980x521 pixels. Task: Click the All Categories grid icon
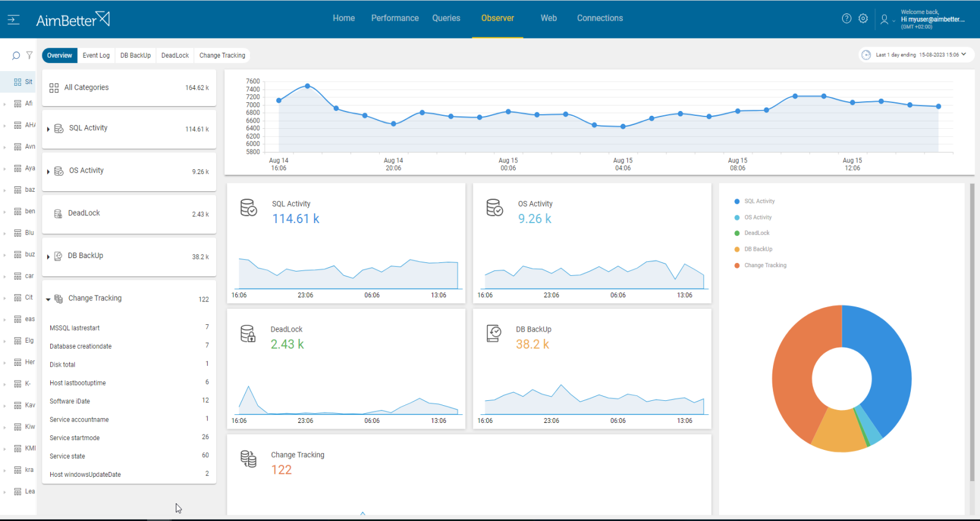(54, 88)
